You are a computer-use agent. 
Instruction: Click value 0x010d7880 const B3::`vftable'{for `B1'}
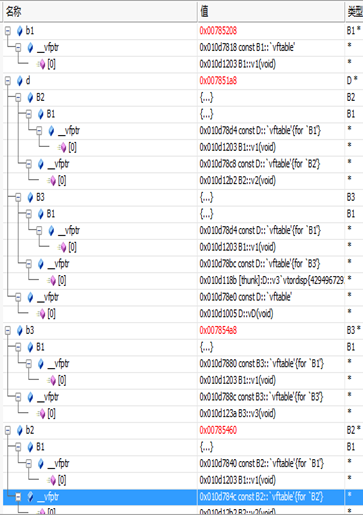pos(262,364)
